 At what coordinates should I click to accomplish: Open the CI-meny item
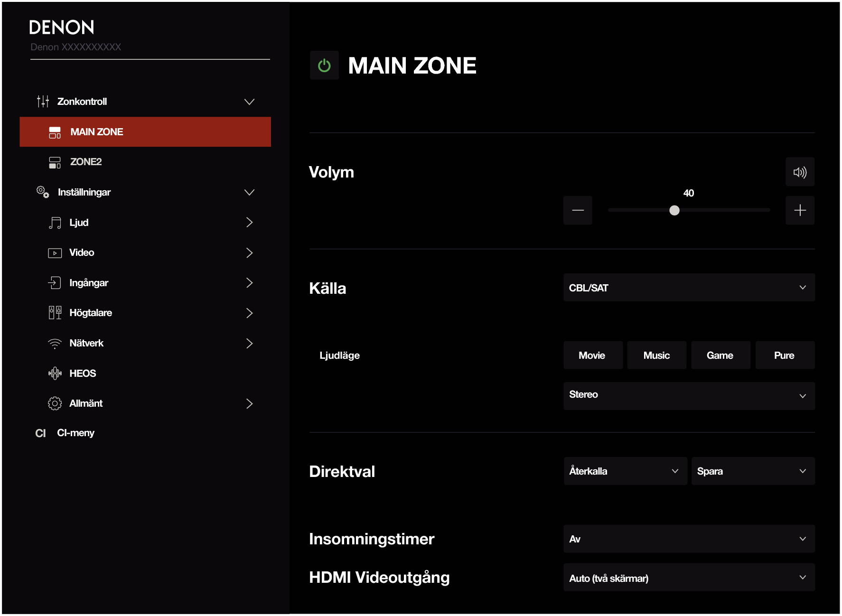coord(145,433)
